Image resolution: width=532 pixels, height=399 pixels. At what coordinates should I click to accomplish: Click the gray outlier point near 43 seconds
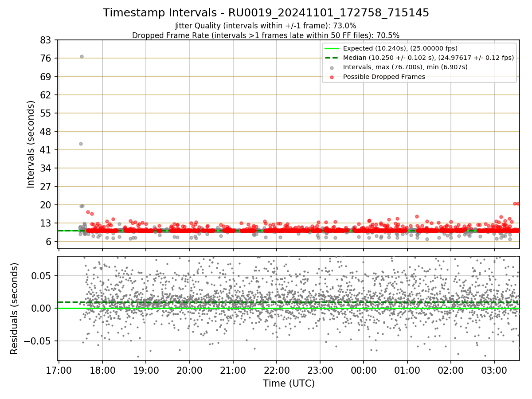81,144
